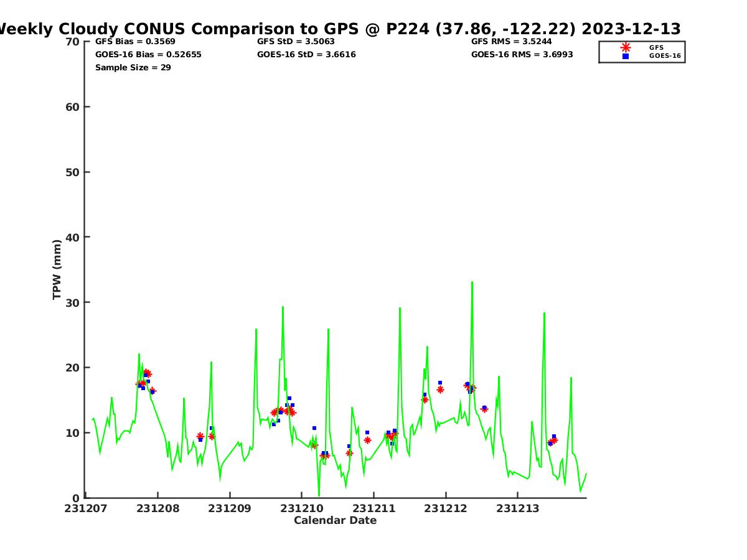Click the GFS Bias = 0.3569 text

135,42
